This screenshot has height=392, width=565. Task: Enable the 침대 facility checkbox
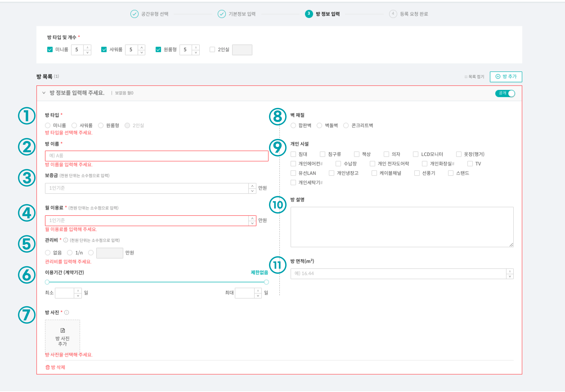(x=293, y=154)
